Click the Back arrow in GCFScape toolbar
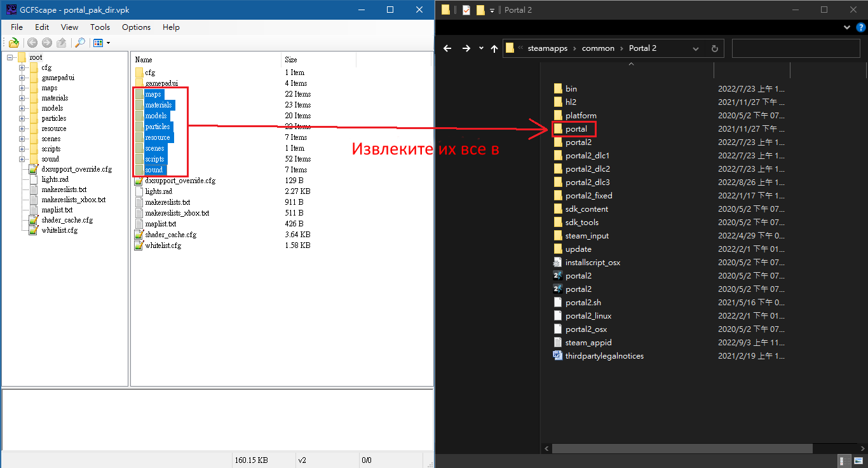This screenshot has height=468, width=868. coord(32,43)
